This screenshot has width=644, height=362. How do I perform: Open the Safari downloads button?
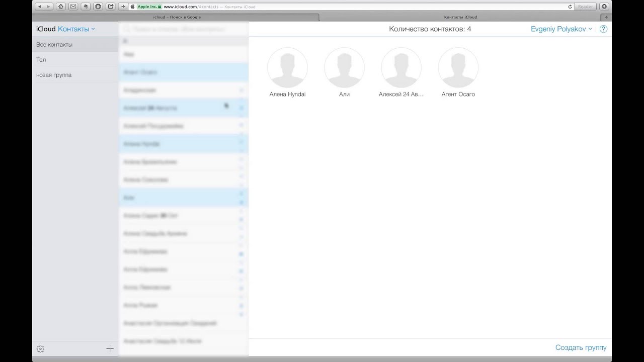(604, 7)
